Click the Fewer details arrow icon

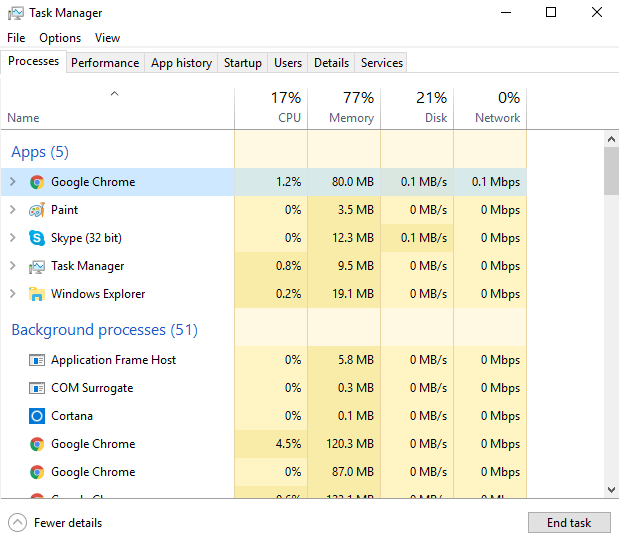(17, 523)
